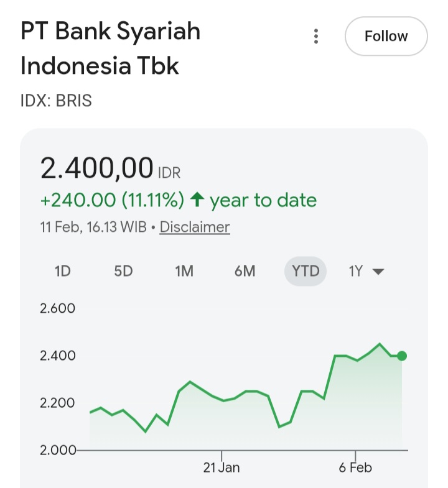
Task: Click the 2.400,00 IDR price
Action: tap(96, 168)
